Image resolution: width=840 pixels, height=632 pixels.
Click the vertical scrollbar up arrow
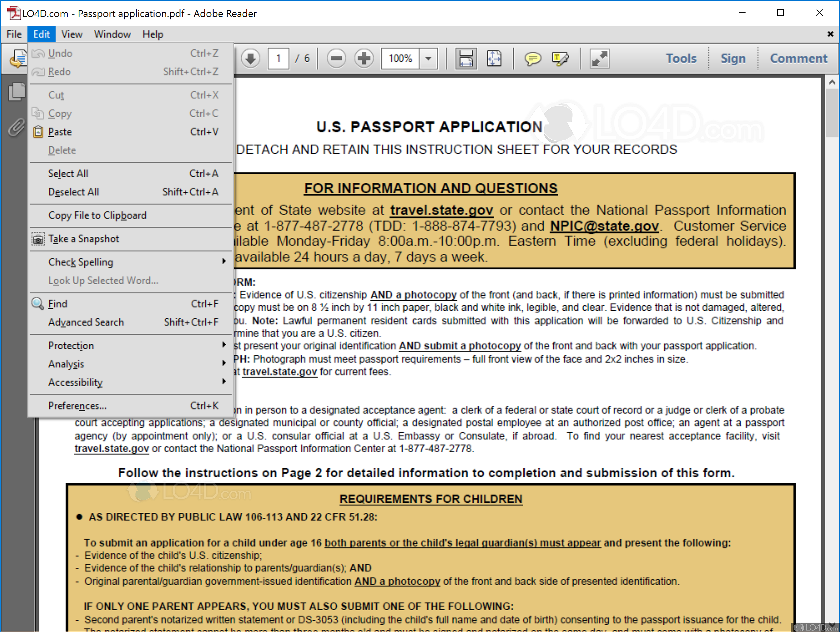pos(832,82)
